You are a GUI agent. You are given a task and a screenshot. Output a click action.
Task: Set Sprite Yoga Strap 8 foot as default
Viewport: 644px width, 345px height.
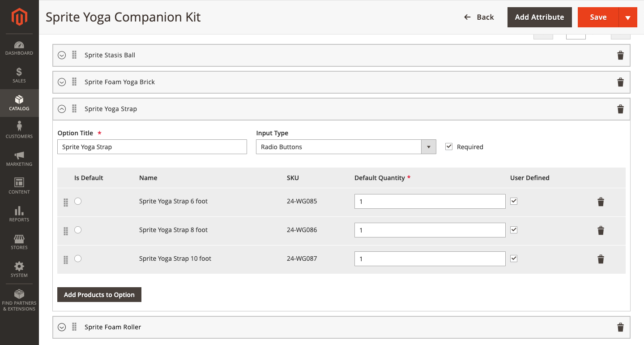(x=78, y=230)
